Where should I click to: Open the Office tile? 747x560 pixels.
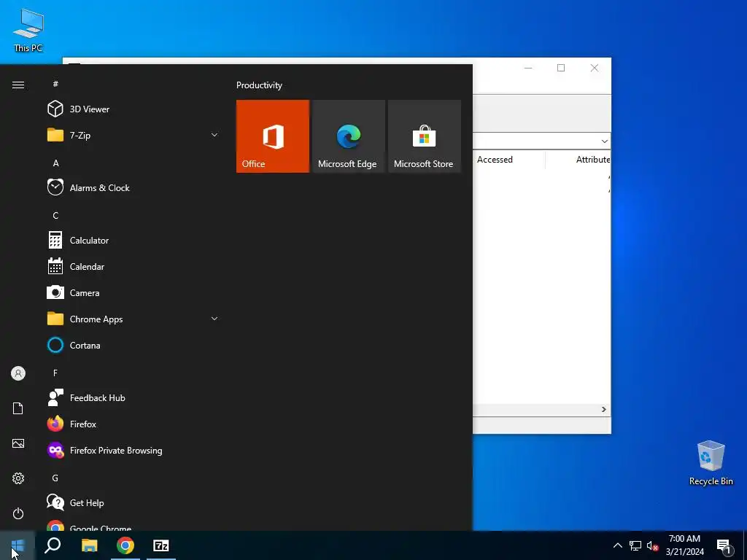coord(273,136)
